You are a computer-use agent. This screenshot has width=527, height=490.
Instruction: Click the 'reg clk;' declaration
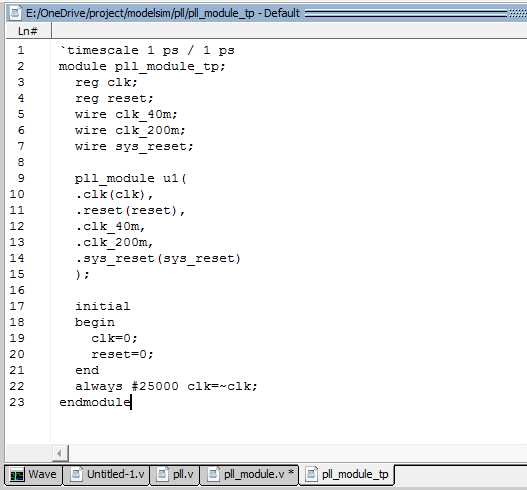pyautogui.click(x=106, y=82)
